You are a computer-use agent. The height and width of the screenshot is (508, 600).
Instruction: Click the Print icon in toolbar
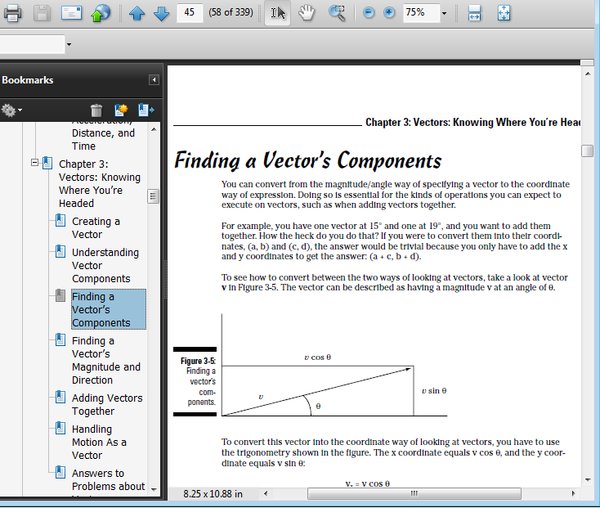click(x=12, y=13)
